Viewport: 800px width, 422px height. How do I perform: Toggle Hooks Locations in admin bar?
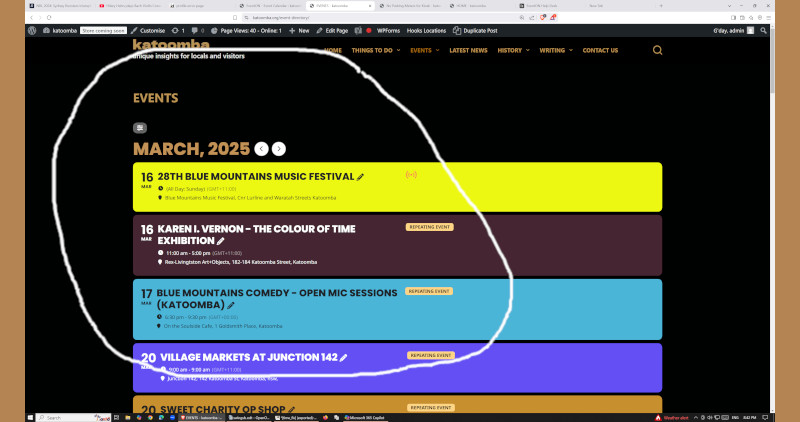426,31
